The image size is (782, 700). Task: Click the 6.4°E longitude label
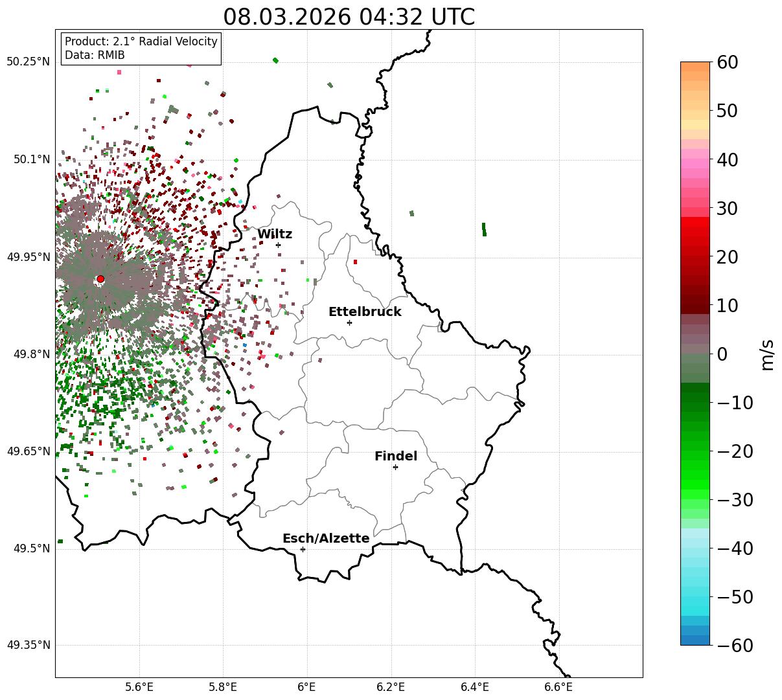point(475,687)
